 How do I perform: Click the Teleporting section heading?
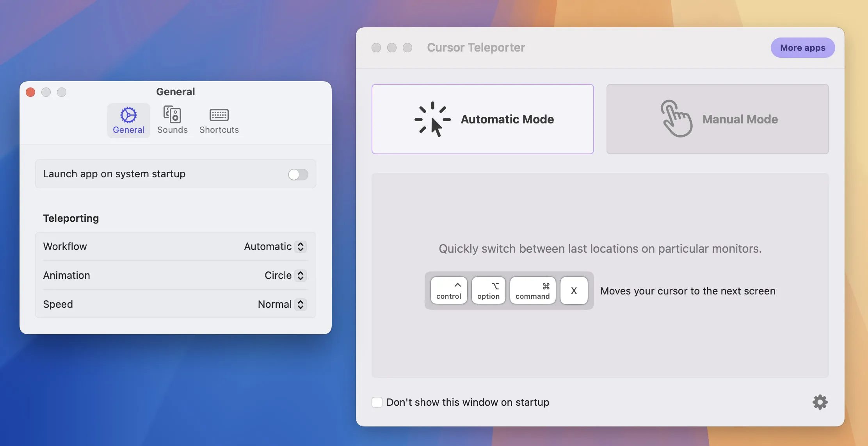click(x=71, y=218)
